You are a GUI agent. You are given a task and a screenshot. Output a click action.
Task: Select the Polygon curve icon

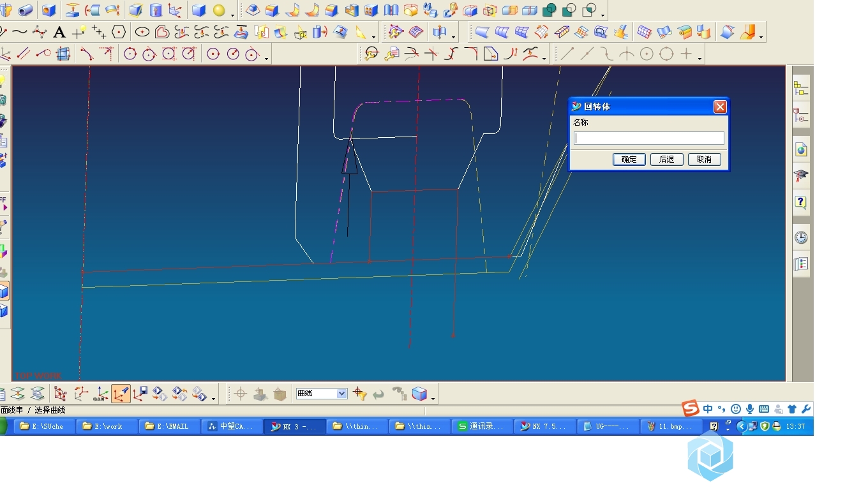[x=119, y=32]
